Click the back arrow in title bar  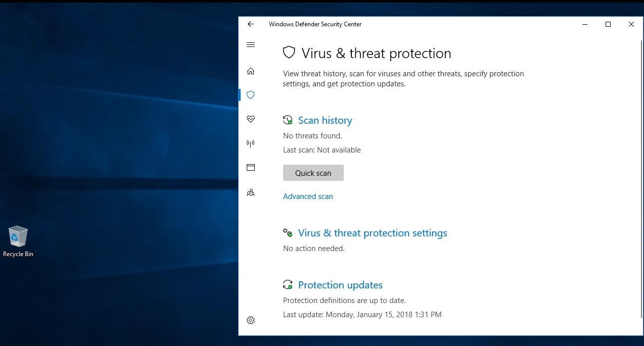(251, 24)
